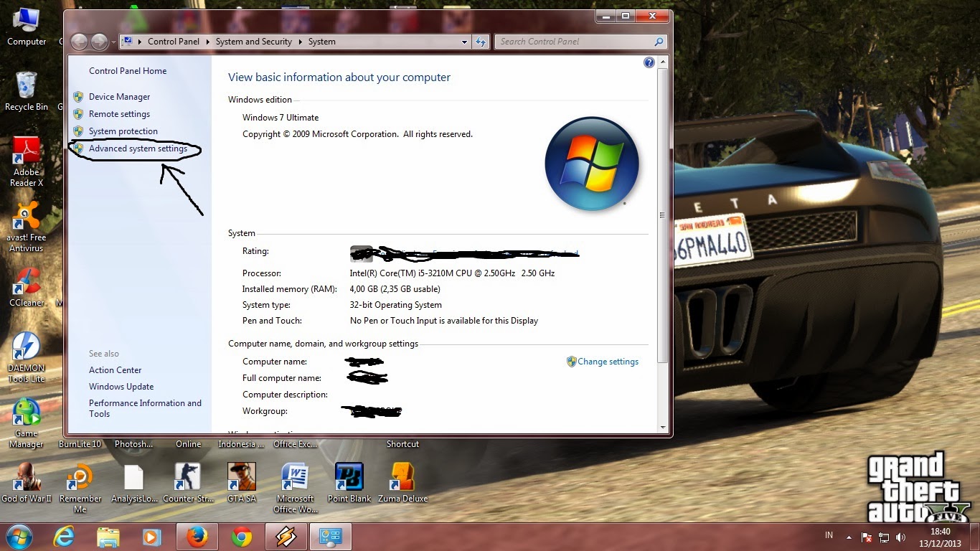Expand the arrow after Control Panel breadcrumb
Screen dimensions: 980x551
click(x=208, y=42)
